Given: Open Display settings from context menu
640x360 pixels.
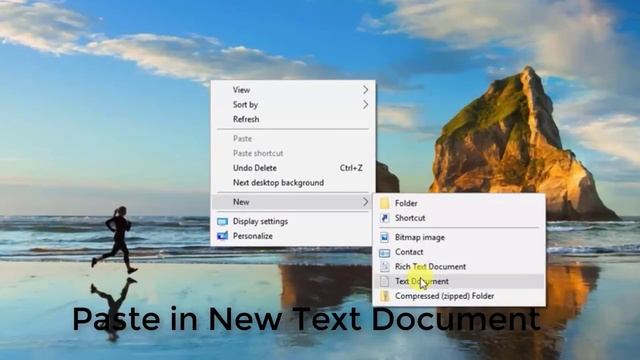Looking at the screenshot, I should point(293,221).
